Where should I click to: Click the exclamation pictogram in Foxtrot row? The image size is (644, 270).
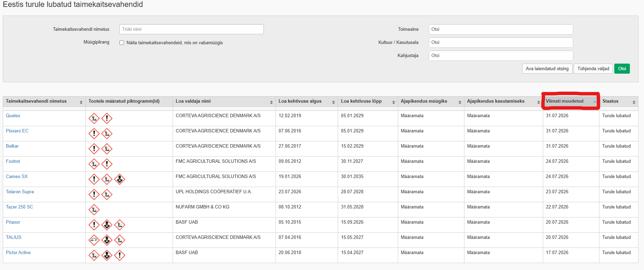point(107,164)
